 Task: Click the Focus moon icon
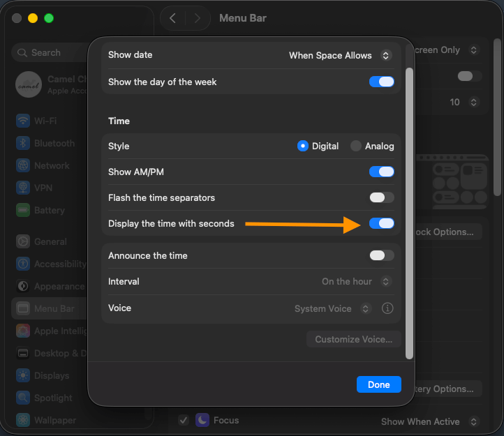202,420
